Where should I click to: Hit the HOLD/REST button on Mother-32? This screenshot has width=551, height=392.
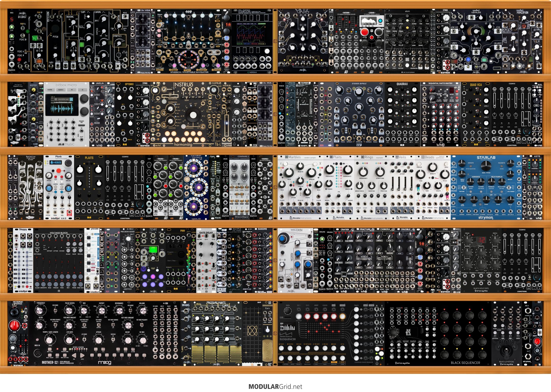coord(50,349)
